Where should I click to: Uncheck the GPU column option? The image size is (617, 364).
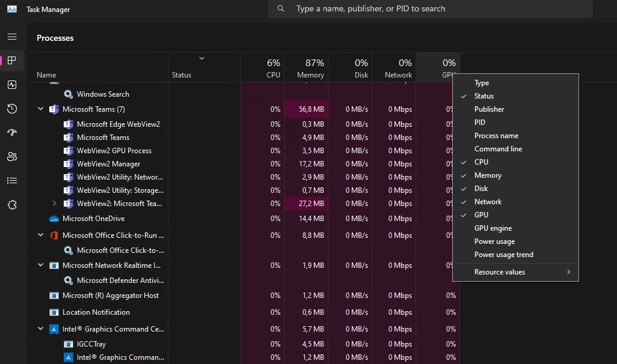515,215
